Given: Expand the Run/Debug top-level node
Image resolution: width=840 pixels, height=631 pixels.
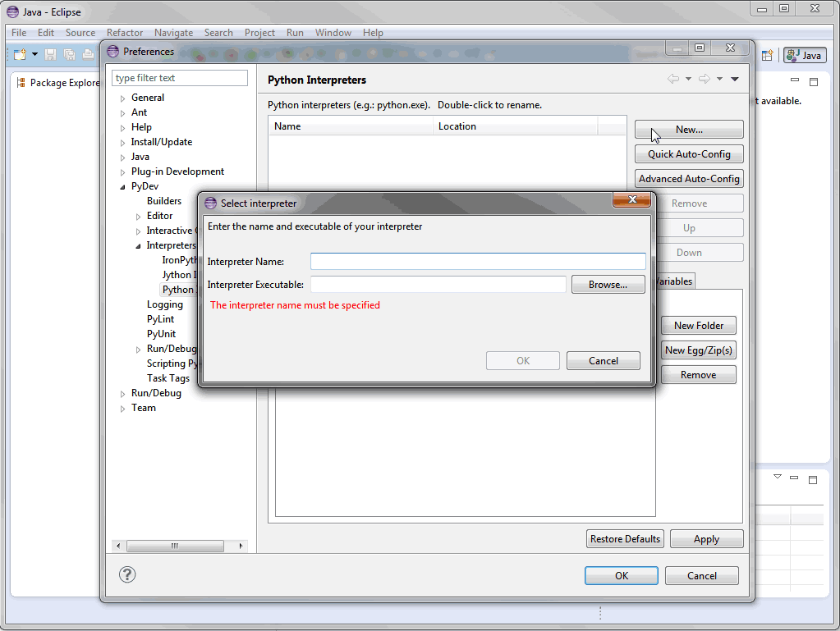Looking at the screenshot, I should point(122,394).
